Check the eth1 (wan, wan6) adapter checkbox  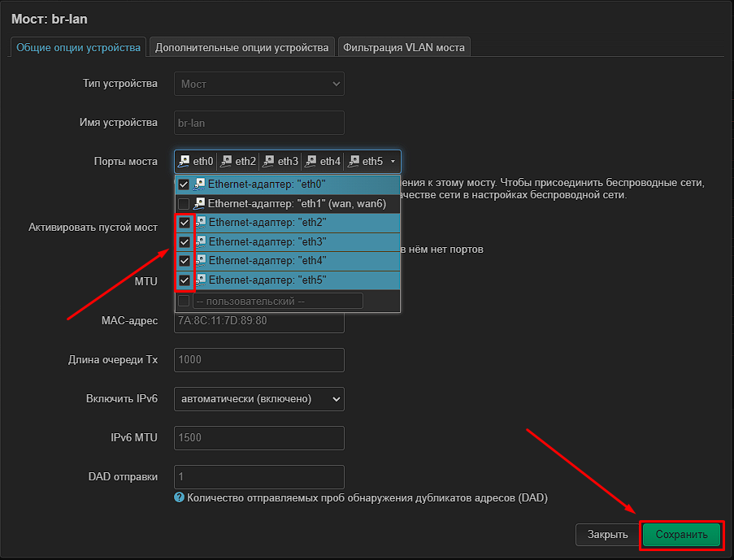coord(184,204)
